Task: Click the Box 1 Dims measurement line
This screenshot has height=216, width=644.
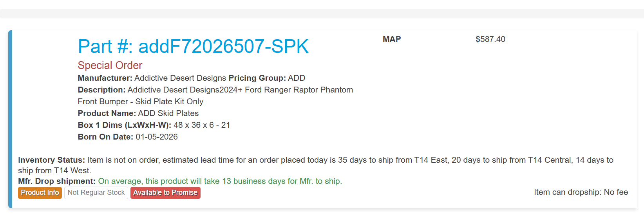Action: point(154,125)
